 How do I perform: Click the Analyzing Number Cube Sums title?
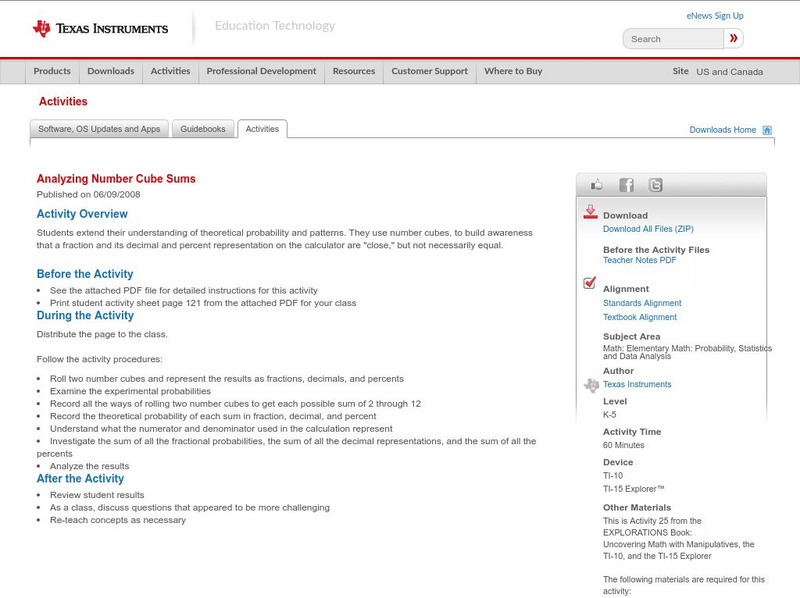point(116,179)
